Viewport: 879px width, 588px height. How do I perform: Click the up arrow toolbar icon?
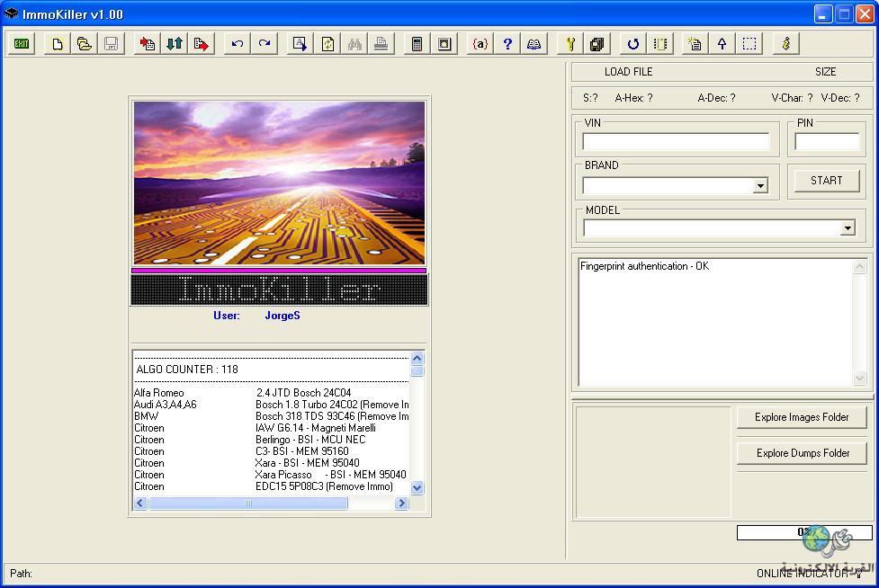[722, 44]
